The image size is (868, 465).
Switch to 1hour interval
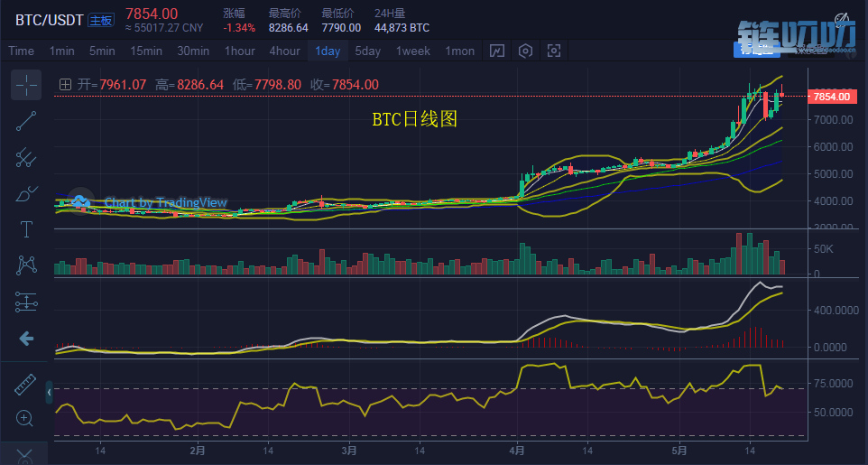(240, 51)
